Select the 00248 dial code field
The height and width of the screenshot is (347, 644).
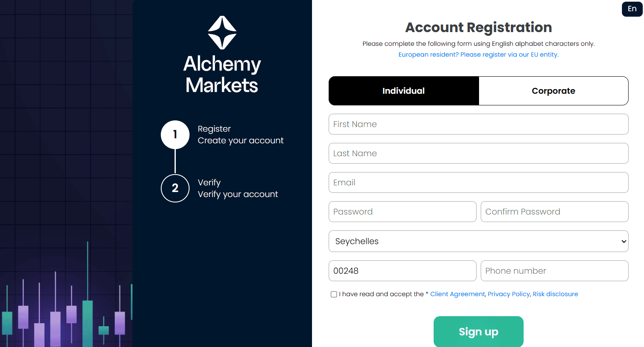point(402,271)
